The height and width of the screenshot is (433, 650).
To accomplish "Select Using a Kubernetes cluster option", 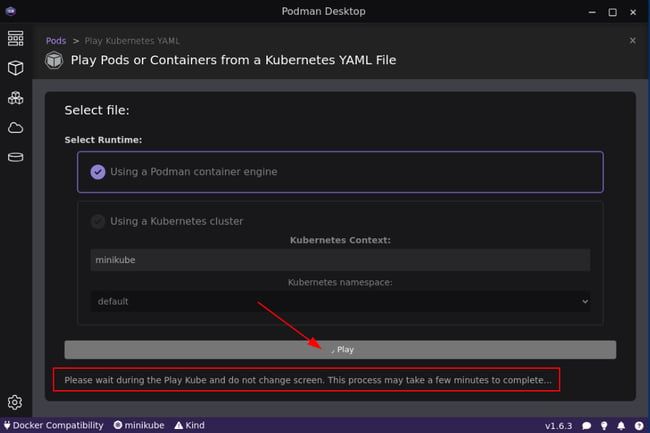I will coord(176,221).
